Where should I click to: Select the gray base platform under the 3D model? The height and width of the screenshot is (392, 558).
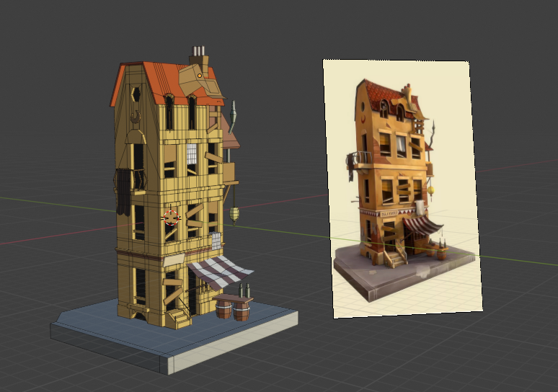pyautogui.click(x=174, y=336)
